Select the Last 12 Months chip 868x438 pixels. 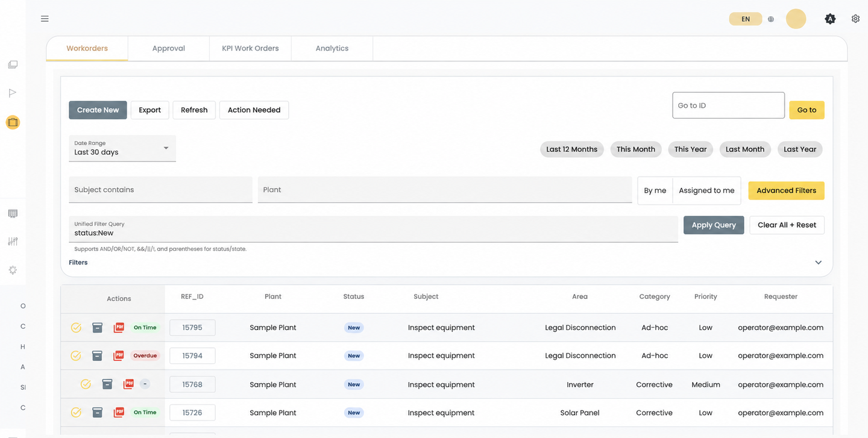click(x=571, y=149)
